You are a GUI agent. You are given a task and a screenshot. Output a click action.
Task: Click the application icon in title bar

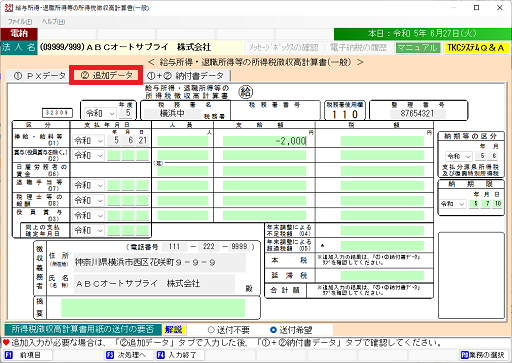click(x=8, y=8)
